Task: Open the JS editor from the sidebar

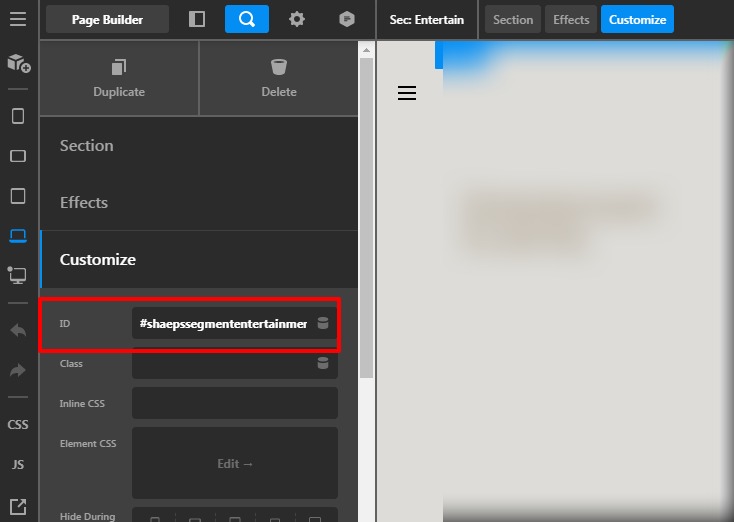Action: tap(18, 464)
